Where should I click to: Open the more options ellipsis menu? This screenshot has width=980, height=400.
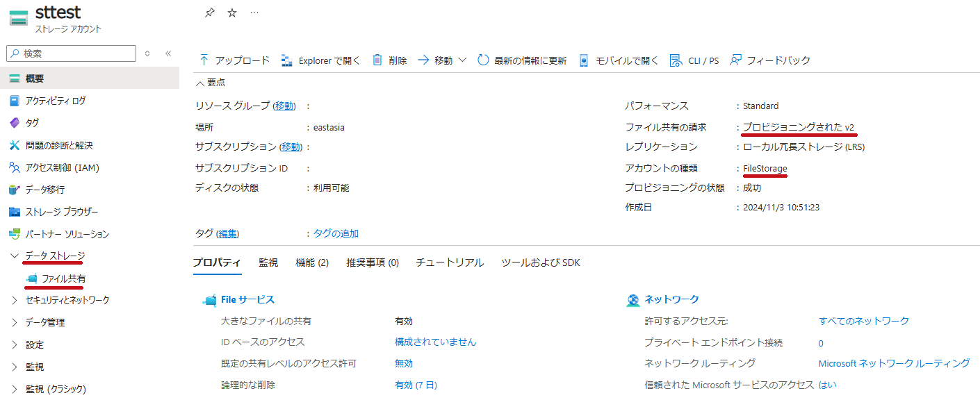tap(254, 12)
